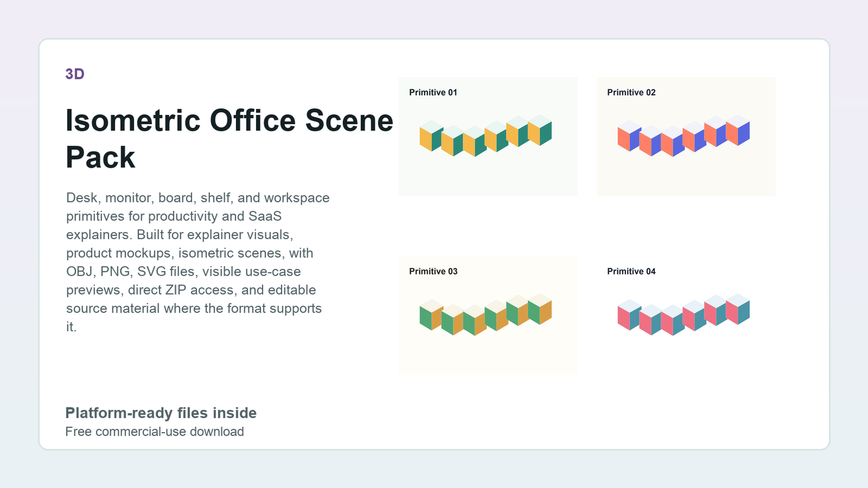
Task: Click the 'Primitive 03' label
Action: coord(433,271)
